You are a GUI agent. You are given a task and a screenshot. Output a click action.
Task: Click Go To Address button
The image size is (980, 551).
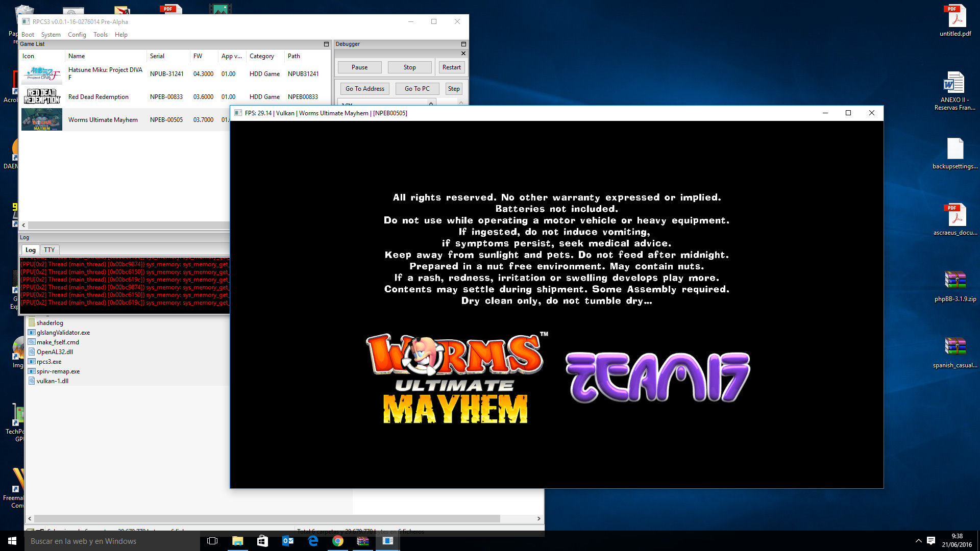click(364, 89)
